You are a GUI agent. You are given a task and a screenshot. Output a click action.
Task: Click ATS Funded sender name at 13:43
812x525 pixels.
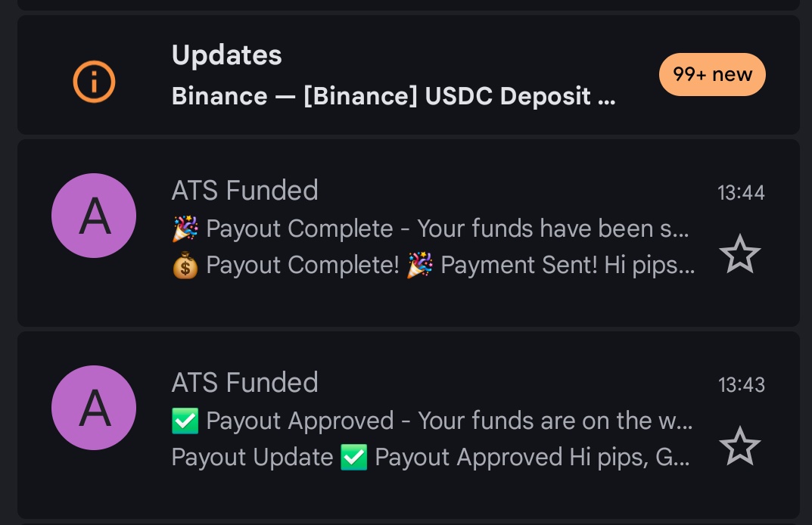(x=244, y=383)
